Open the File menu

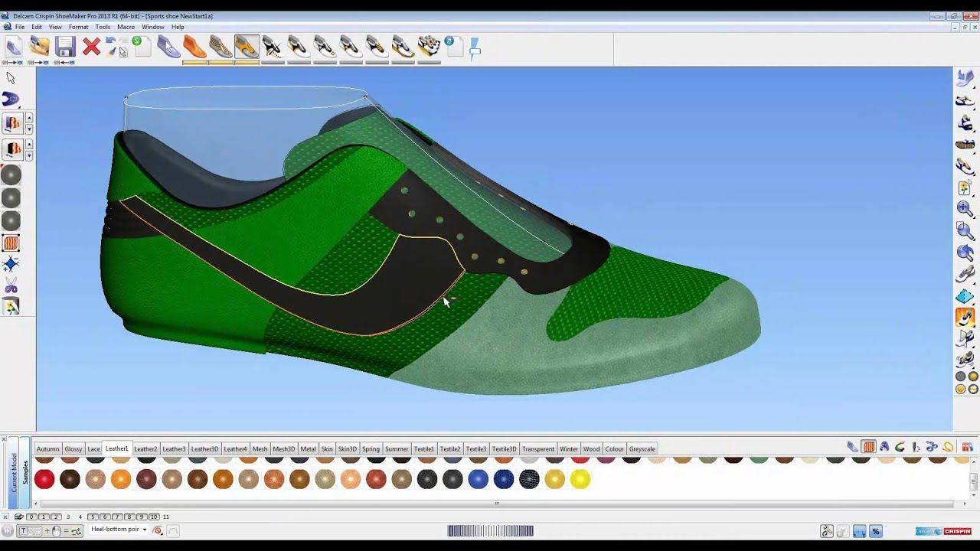[20, 27]
